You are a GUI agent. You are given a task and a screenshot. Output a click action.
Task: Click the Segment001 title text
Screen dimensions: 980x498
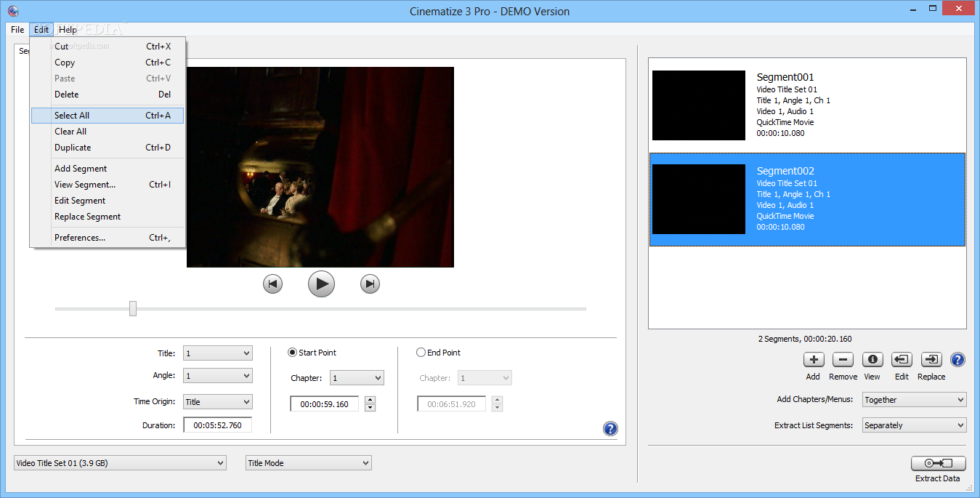point(785,77)
